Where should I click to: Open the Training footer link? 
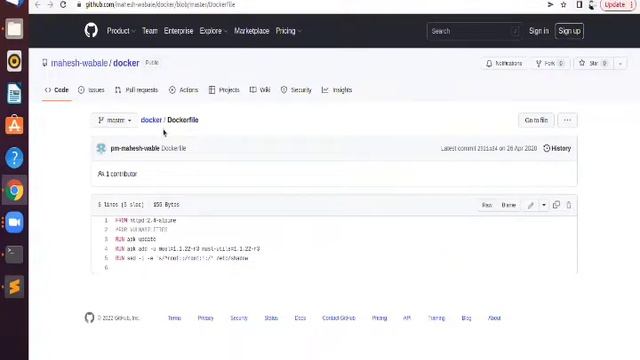click(436, 318)
